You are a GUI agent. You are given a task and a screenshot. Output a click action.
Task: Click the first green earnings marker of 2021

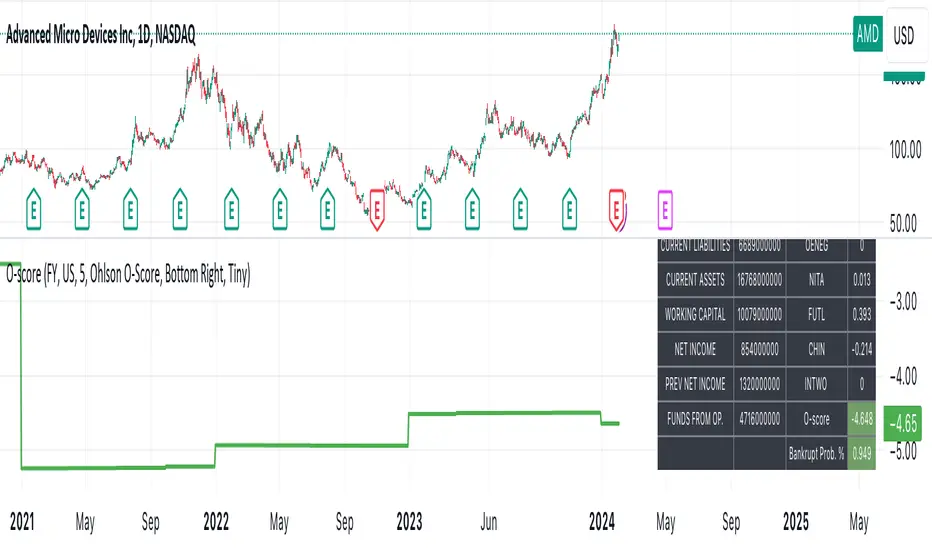33,209
